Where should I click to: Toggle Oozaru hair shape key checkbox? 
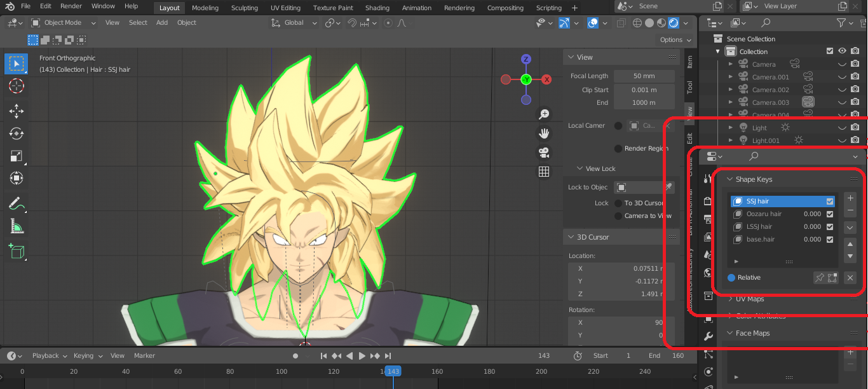(830, 214)
